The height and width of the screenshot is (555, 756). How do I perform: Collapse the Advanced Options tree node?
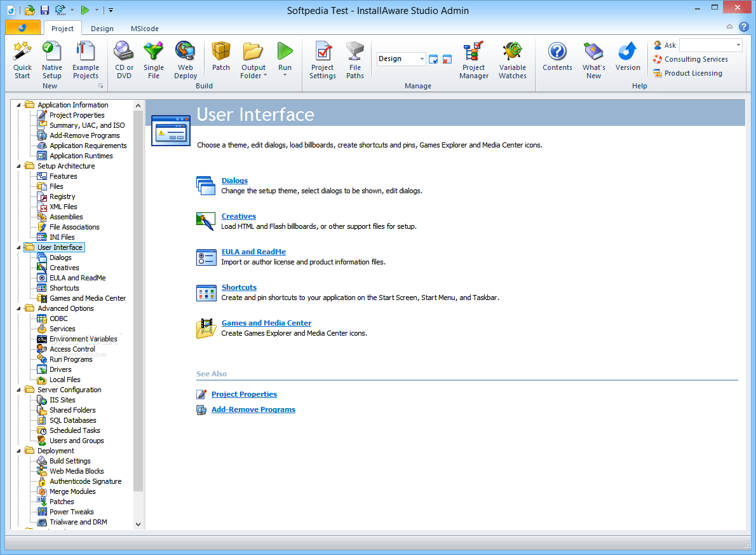tap(19, 308)
